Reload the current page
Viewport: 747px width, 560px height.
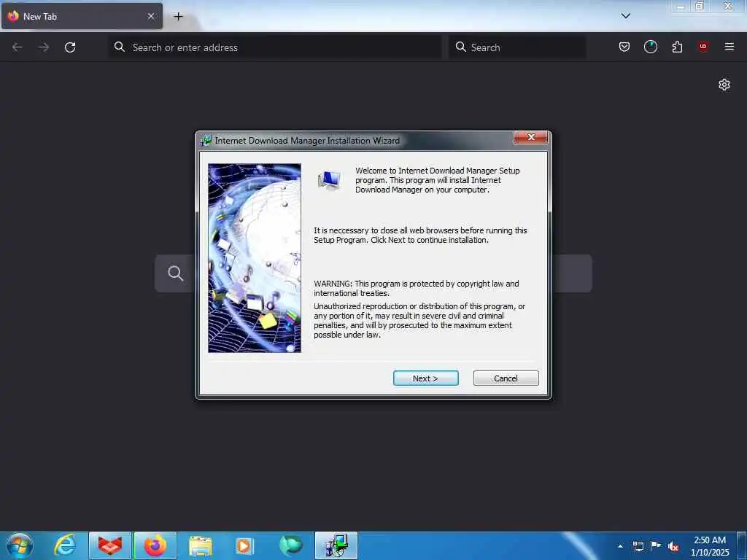tap(70, 47)
